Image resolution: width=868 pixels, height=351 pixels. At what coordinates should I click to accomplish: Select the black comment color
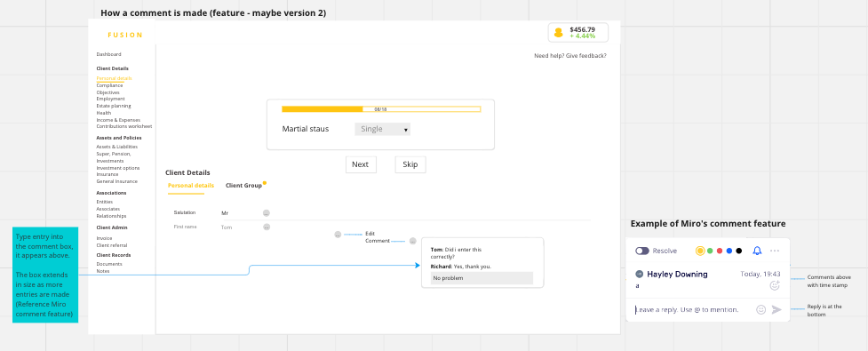click(739, 251)
